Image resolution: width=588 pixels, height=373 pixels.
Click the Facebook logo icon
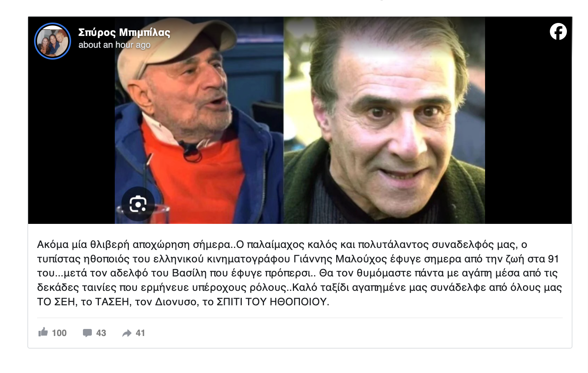pos(558,31)
